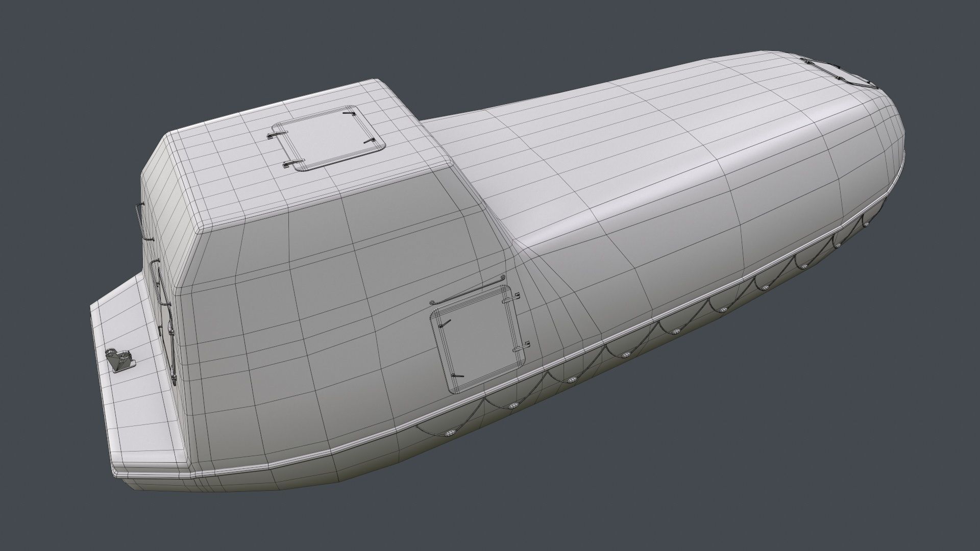
Task: Select the side hatch door on the hull
Action: click(x=479, y=340)
